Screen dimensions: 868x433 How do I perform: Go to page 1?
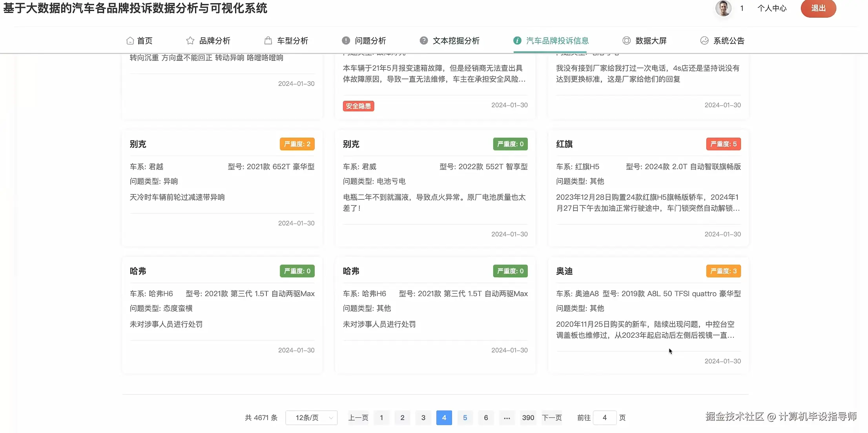click(x=381, y=418)
